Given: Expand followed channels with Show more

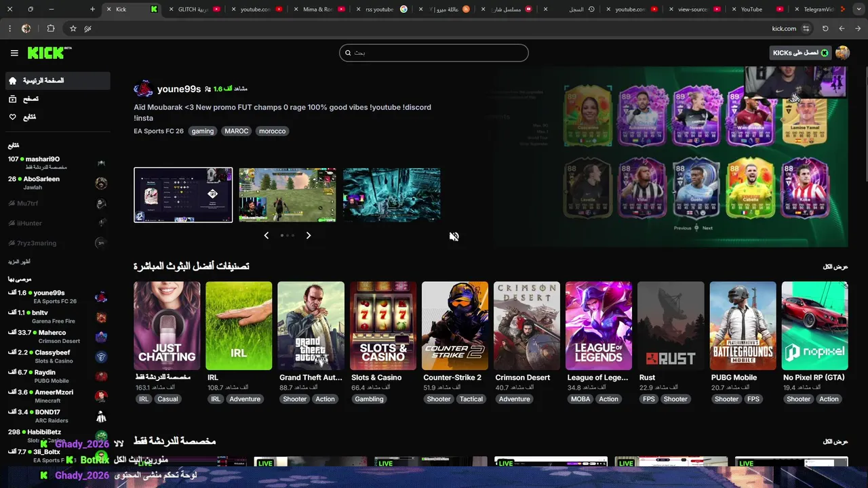Looking at the screenshot, I should [19, 262].
